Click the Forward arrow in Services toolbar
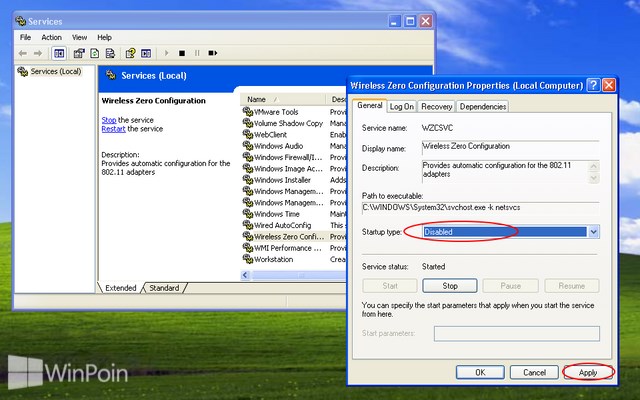The height and width of the screenshot is (400, 640). click(x=38, y=53)
